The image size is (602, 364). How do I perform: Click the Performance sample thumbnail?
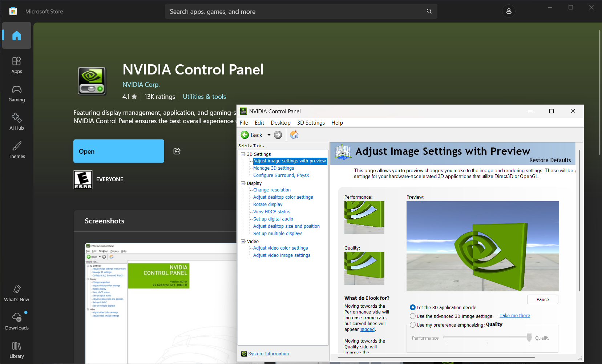[364, 218]
